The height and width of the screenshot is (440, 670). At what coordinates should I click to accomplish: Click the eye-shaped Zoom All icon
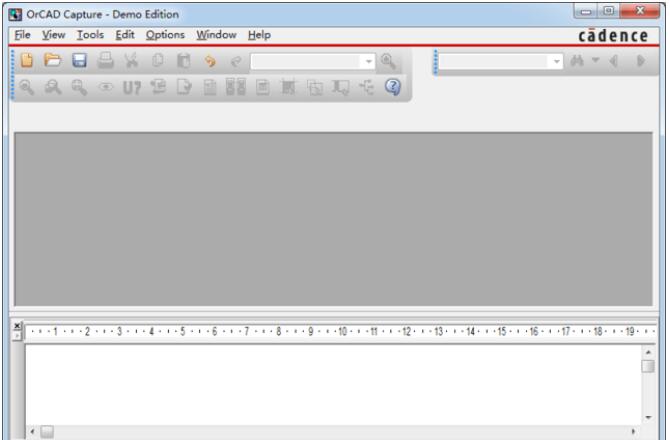106,87
